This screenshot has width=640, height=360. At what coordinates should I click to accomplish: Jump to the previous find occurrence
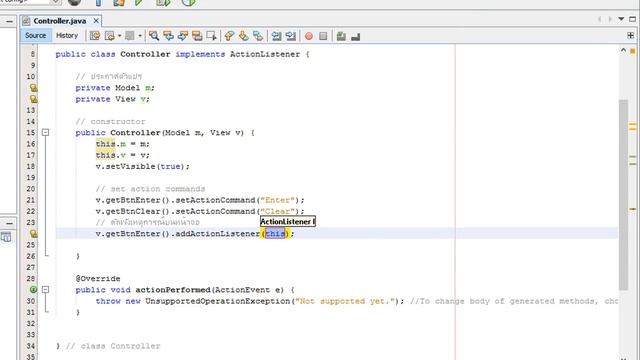click(x=168, y=36)
